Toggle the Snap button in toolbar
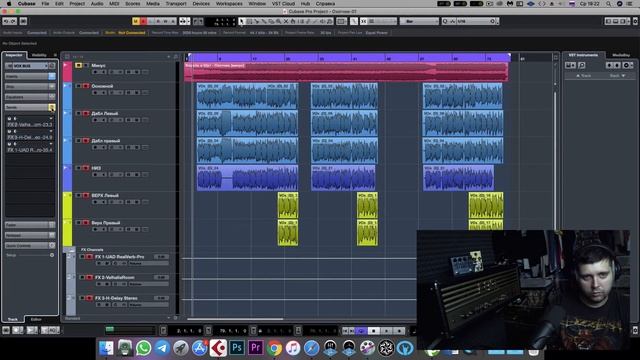This screenshot has width=640, height=360. click(363, 21)
